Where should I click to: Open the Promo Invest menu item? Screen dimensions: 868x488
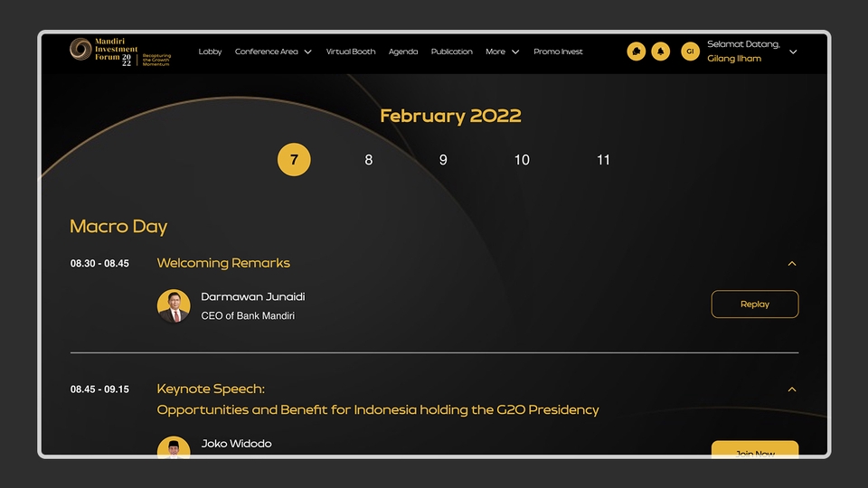[x=558, y=52]
